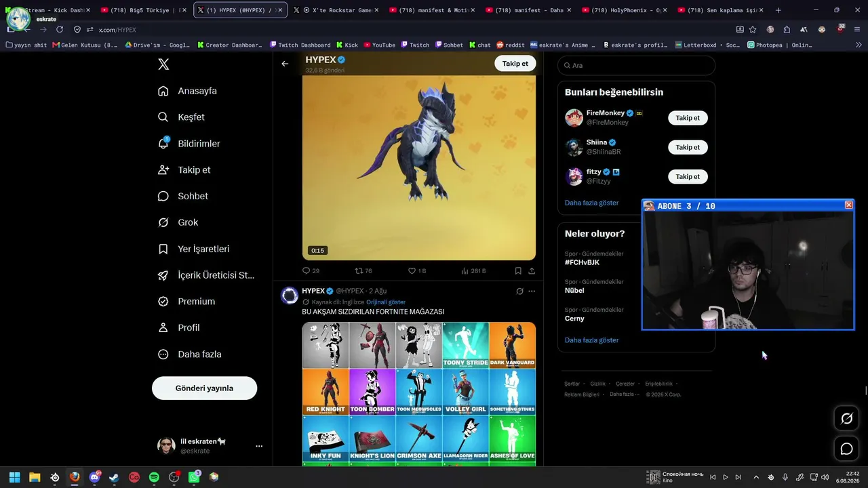Go to previous track in taskbar player
Image resolution: width=868 pixels, height=488 pixels.
click(x=713, y=477)
